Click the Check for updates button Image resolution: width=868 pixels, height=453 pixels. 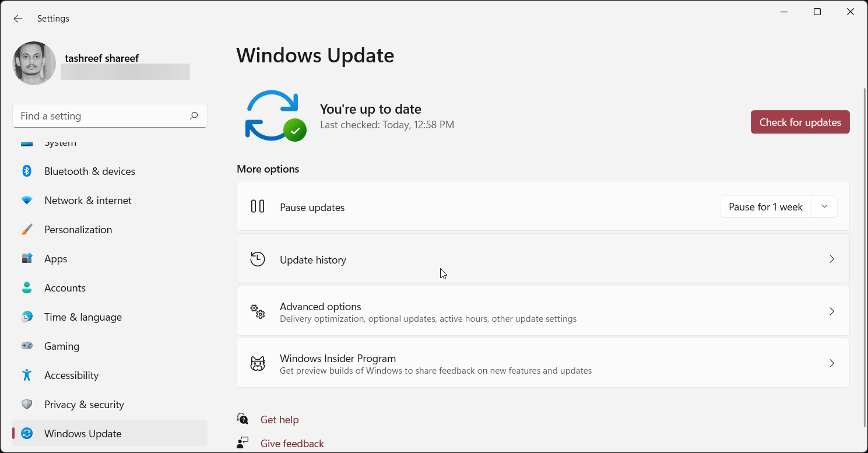pyautogui.click(x=800, y=122)
